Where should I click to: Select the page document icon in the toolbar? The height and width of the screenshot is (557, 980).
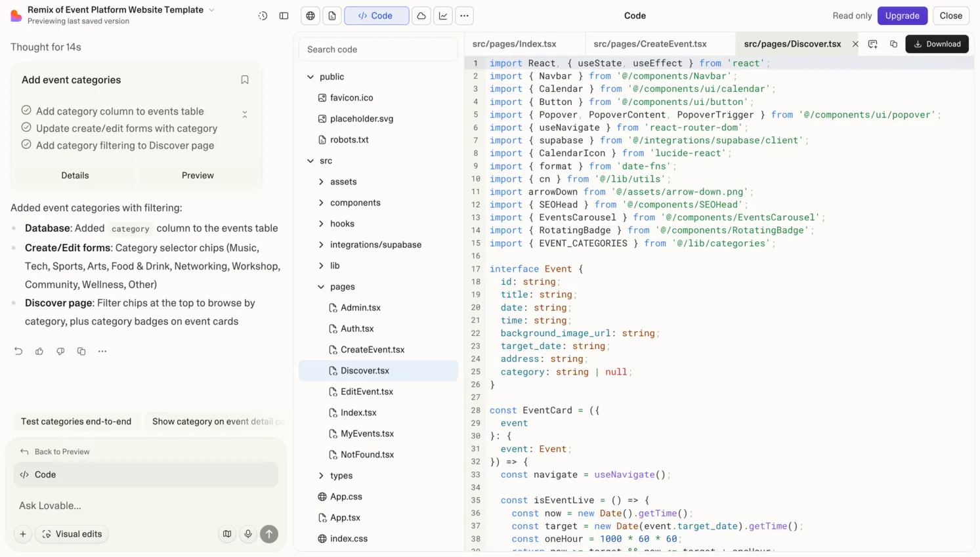(332, 15)
